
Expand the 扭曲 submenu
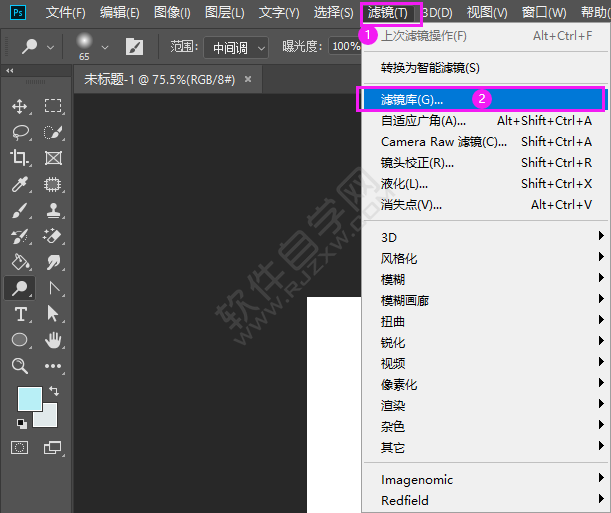(x=486, y=321)
